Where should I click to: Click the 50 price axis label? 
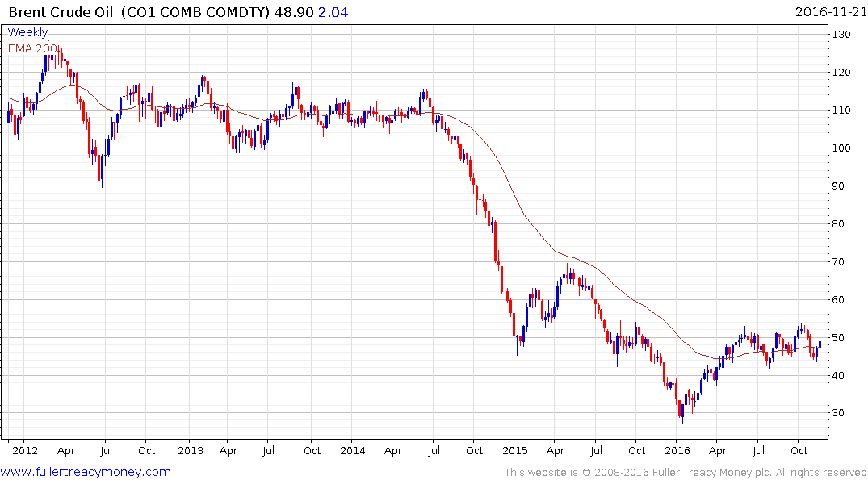[x=838, y=337]
